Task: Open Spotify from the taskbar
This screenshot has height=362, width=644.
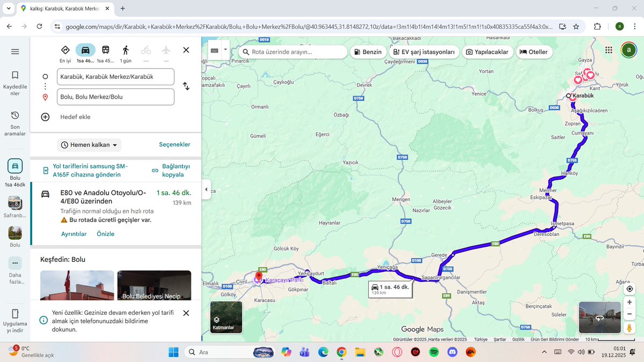Action: 434,352
